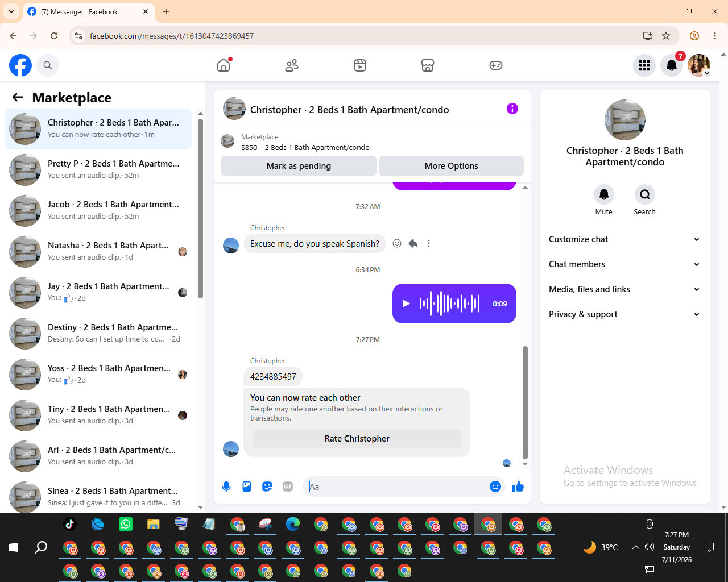Focus the Aa message input field
This screenshot has width=728, height=582.
396,487
